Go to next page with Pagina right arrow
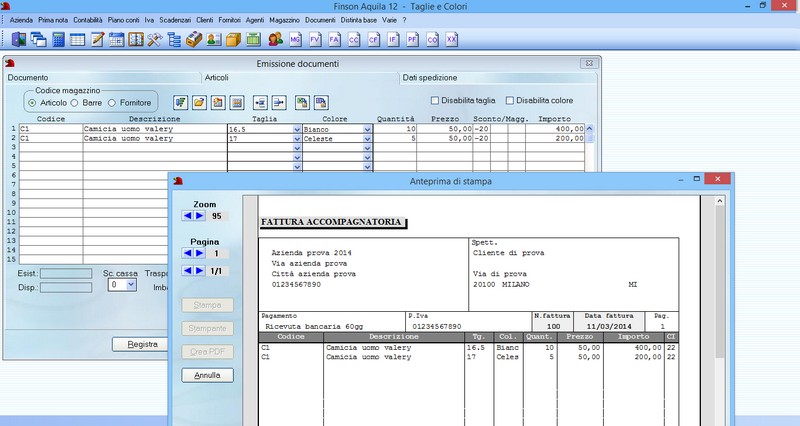The width and height of the screenshot is (800, 426). (x=200, y=253)
